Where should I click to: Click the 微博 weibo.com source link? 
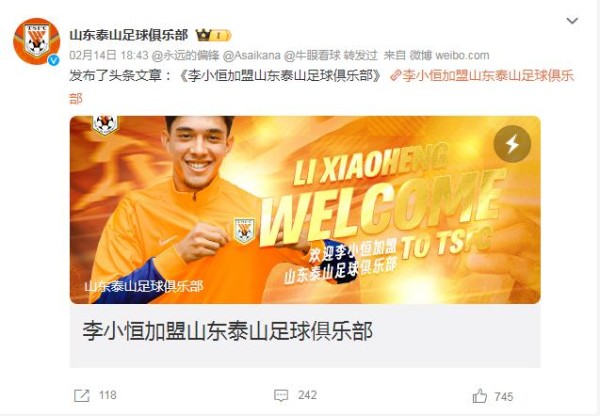pyautogui.click(x=449, y=55)
